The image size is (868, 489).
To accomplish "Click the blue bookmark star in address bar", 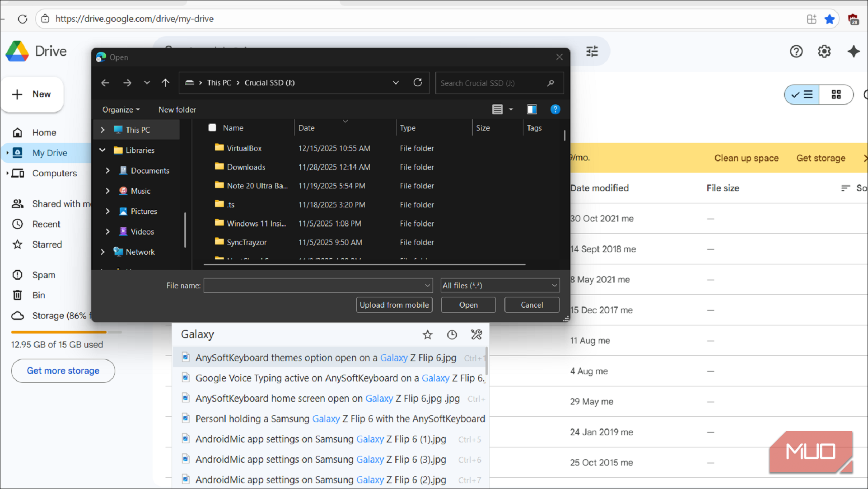I will [x=830, y=19].
